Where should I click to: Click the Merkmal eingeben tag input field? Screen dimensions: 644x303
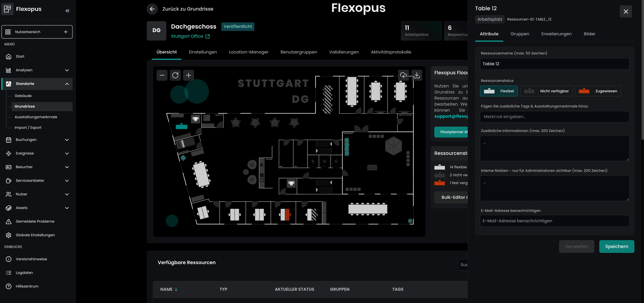[x=554, y=117]
